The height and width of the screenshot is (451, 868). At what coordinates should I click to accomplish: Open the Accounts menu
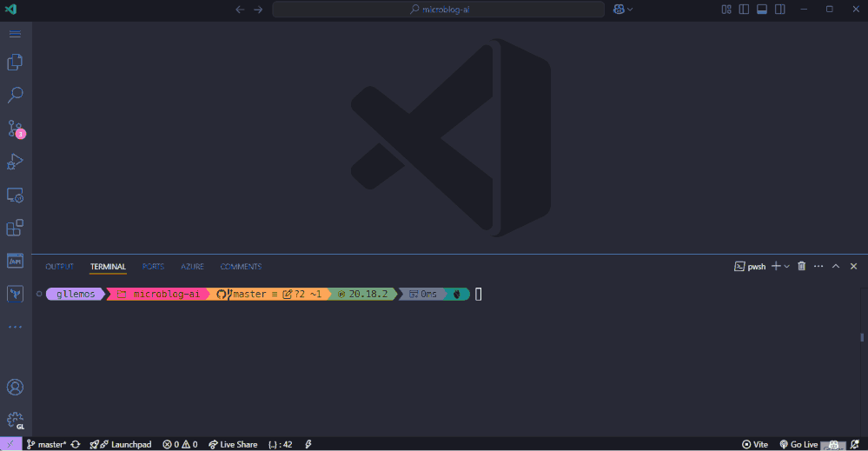click(x=15, y=387)
